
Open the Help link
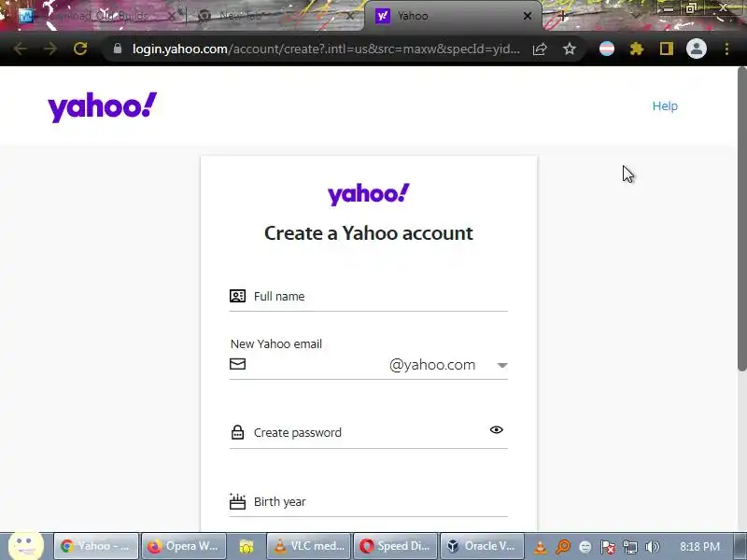(665, 105)
